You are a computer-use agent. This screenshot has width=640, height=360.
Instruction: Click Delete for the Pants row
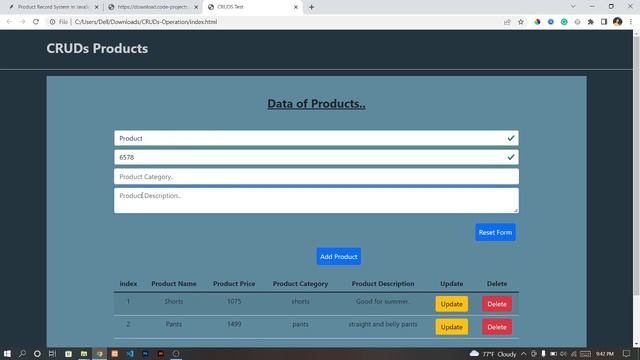[497, 327]
